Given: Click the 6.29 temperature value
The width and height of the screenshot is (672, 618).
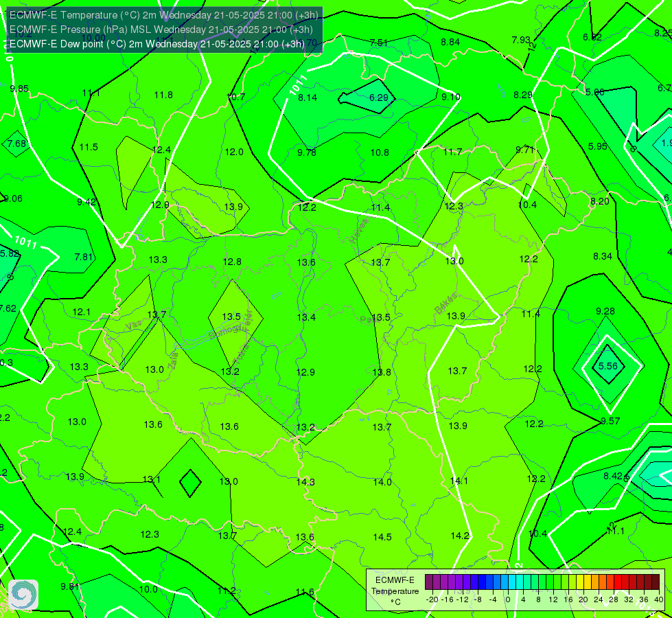Looking at the screenshot, I should 379,98.
